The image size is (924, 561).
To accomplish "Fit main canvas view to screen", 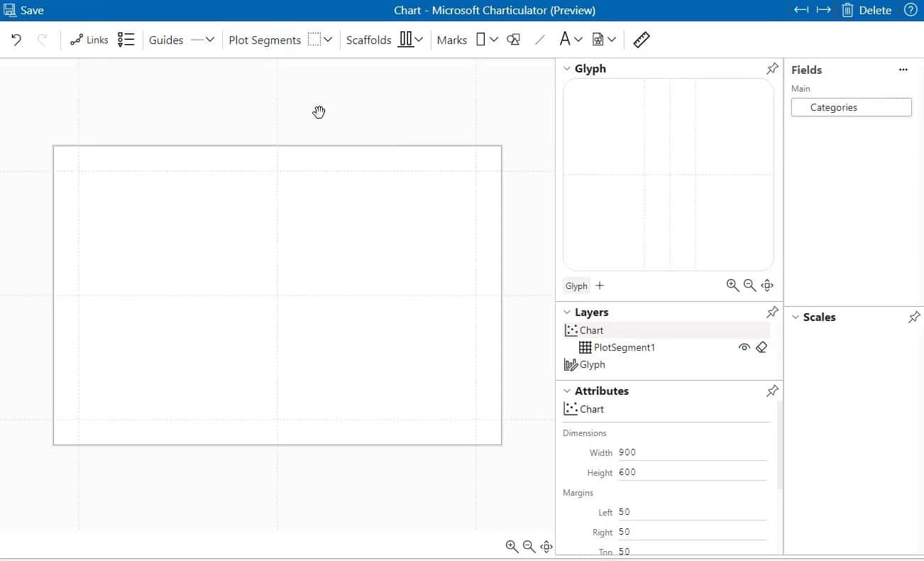I will coord(546,546).
